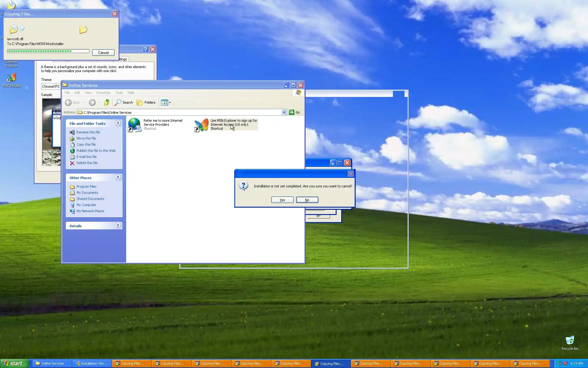Click the Up folder toolbar icon

(x=107, y=102)
